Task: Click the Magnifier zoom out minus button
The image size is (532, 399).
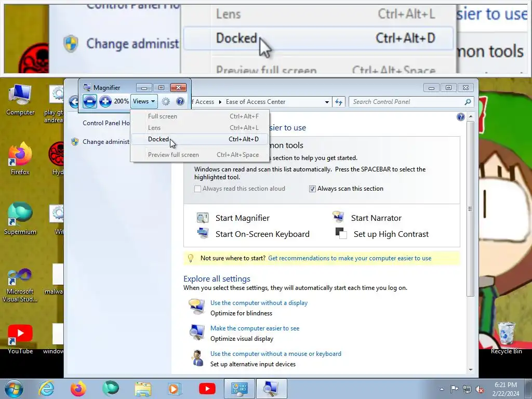Action: pyautogui.click(x=89, y=101)
